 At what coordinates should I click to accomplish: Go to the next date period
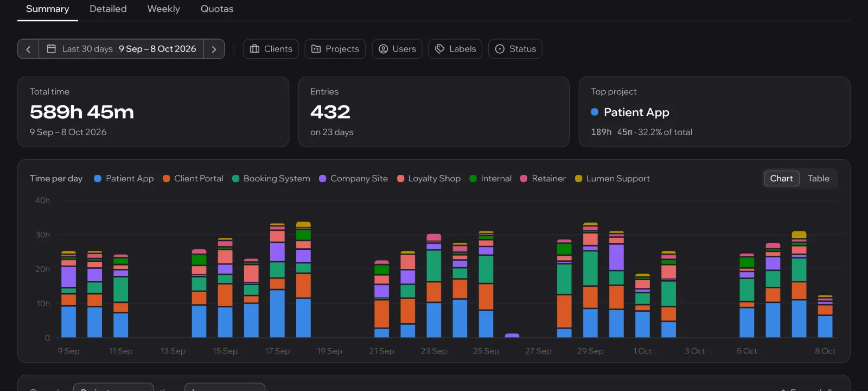[x=214, y=49]
